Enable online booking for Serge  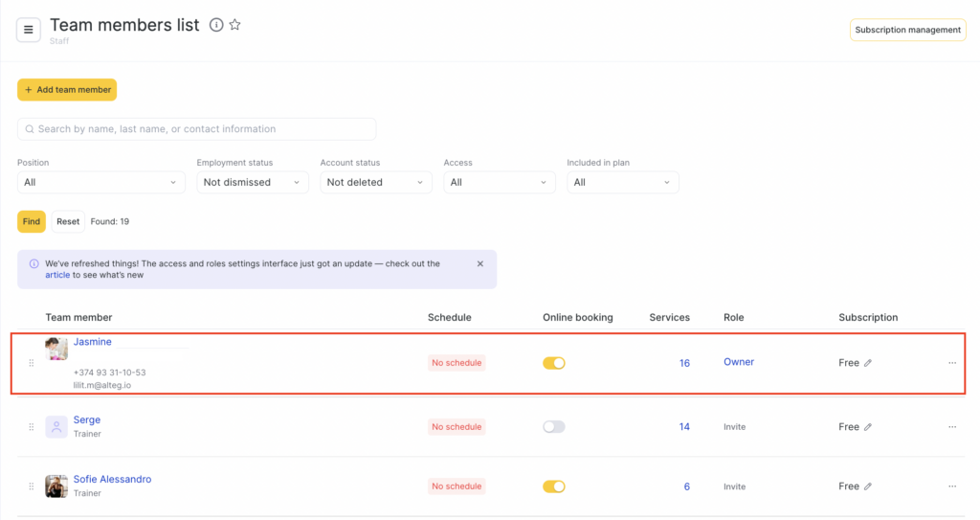click(554, 427)
